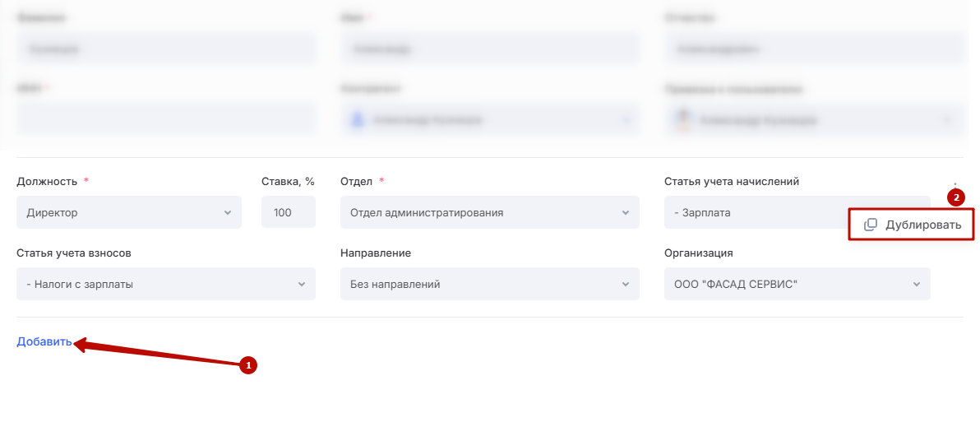
Task: Click the chevron in the user-binding dropdown
Action: (x=946, y=120)
